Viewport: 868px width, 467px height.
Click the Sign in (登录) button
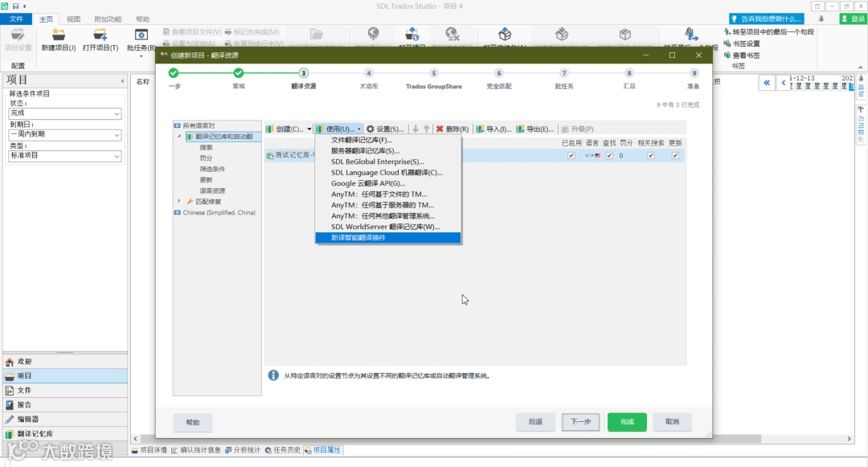point(853,18)
